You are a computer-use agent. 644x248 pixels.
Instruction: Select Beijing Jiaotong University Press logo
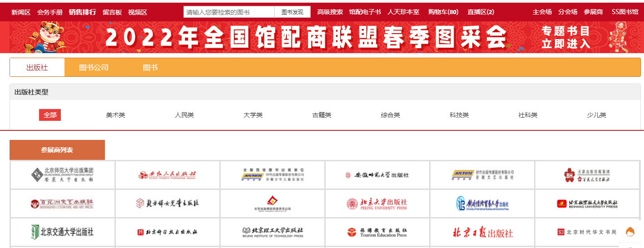62,232
